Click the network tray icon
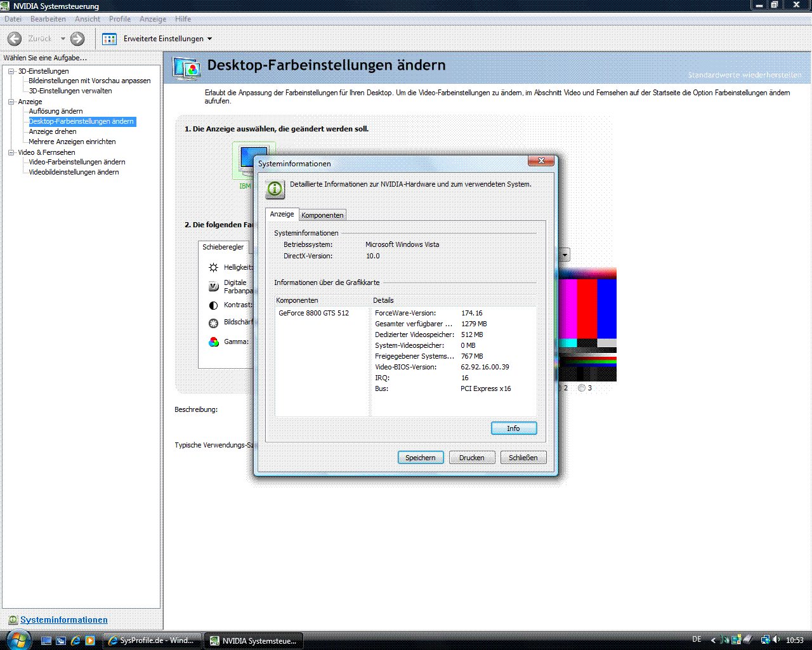 click(765, 640)
